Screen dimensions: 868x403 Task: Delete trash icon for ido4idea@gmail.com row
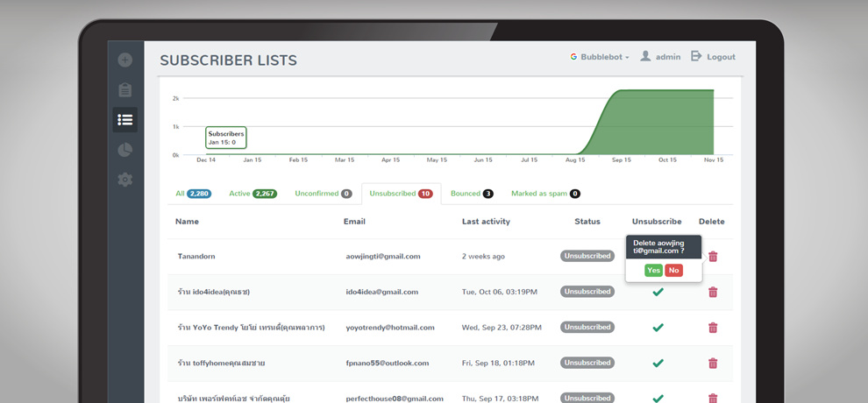713,292
